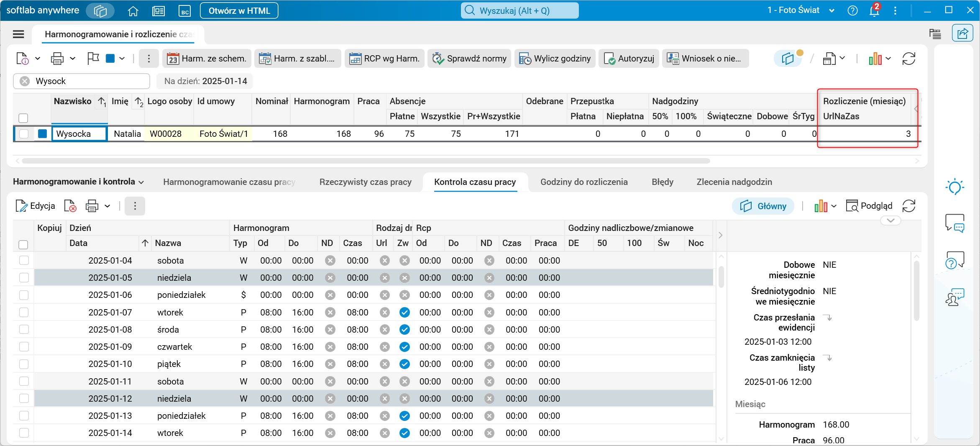This screenshot has height=446, width=980.
Task: Tick the checkbox for 2025-01-12 niedziela
Action: [x=24, y=399]
